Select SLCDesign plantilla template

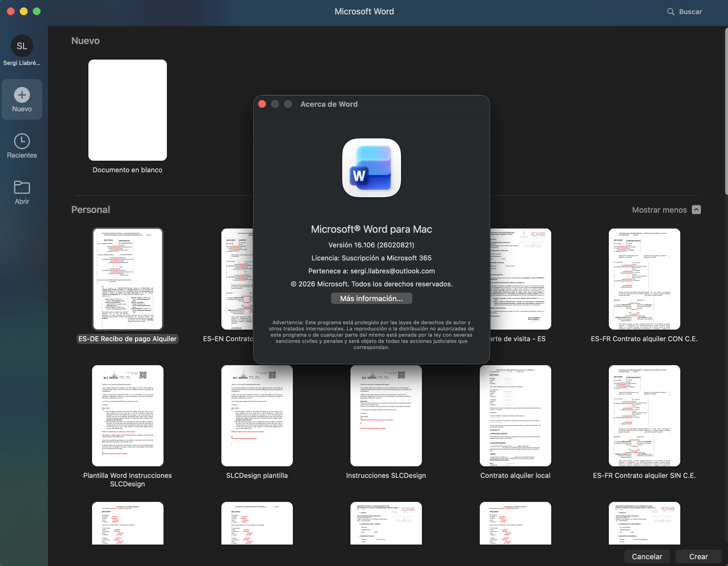(x=257, y=416)
